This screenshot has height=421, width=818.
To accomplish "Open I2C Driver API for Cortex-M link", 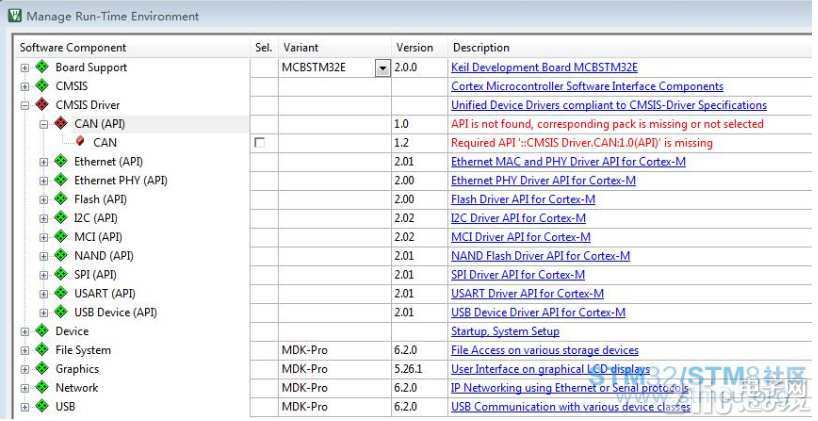I will pyautogui.click(x=519, y=218).
